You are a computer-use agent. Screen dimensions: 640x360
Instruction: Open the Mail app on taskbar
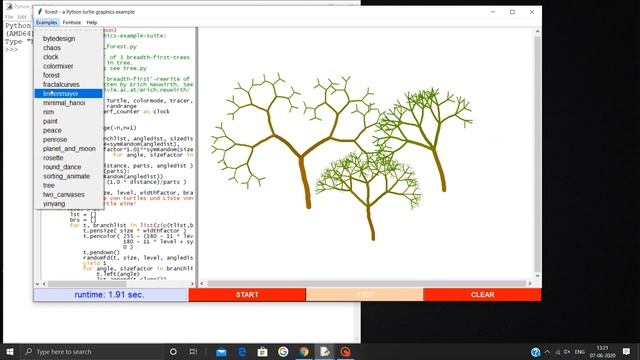[221, 351]
